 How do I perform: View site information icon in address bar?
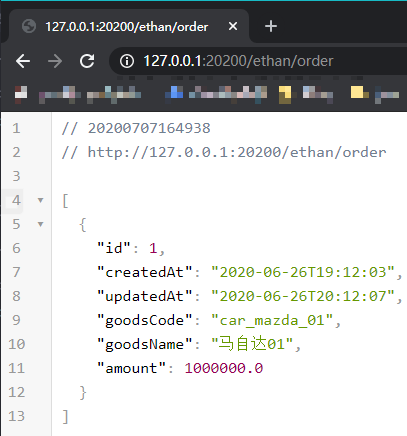[x=127, y=61]
